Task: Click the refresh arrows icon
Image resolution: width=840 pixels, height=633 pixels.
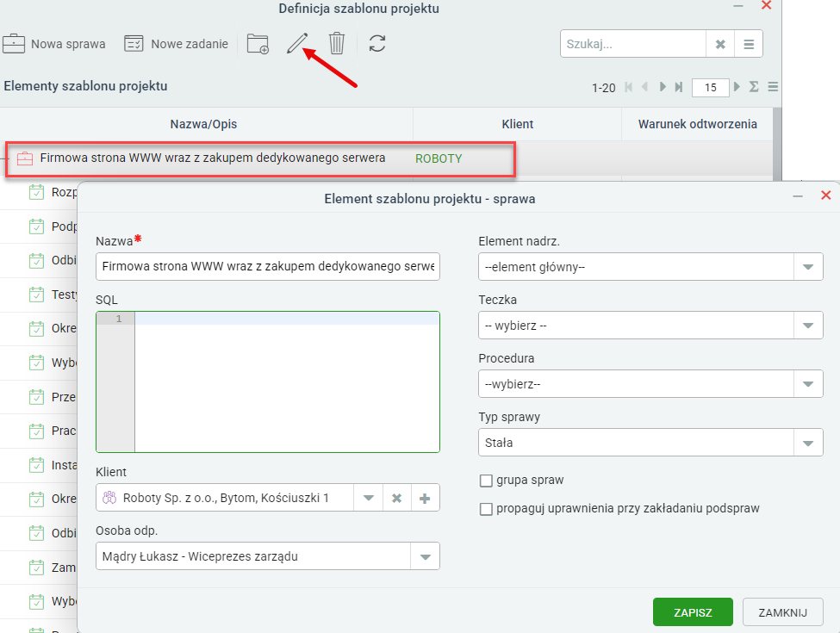Action: pyautogui.click(x=377, y=43)
